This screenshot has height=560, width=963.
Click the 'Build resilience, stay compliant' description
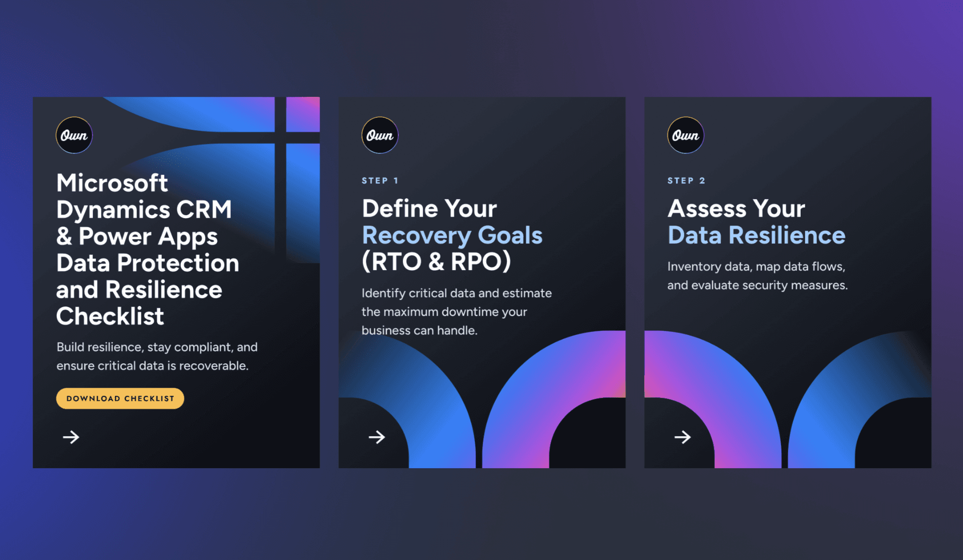point(157,356)
